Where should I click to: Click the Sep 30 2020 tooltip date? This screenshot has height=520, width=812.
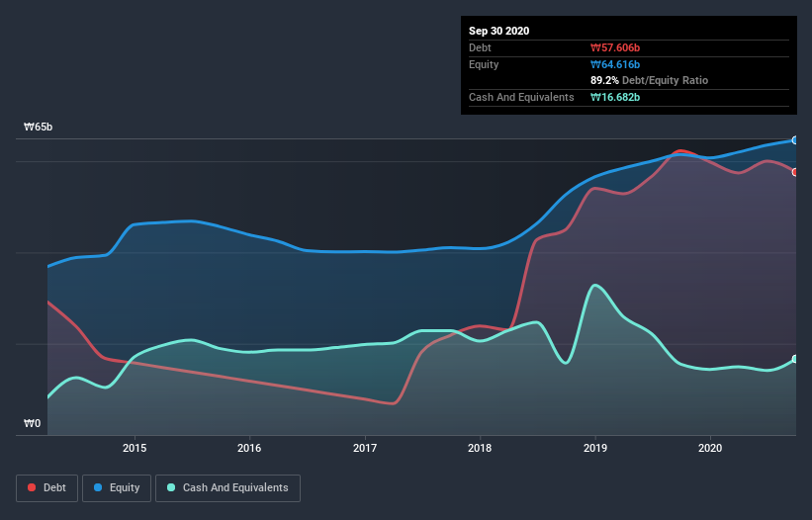(x=498, y=31)
